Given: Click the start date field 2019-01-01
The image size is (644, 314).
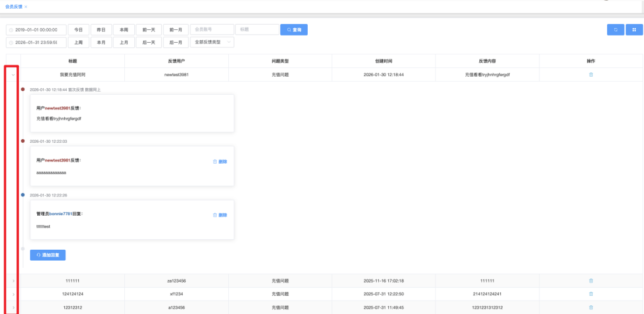Looking at the screenshot, I should coord(36,30).
